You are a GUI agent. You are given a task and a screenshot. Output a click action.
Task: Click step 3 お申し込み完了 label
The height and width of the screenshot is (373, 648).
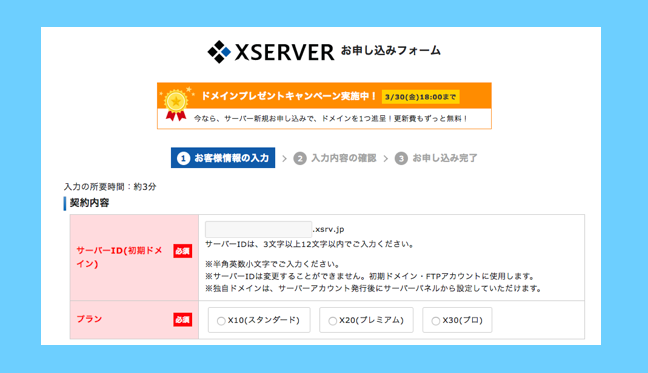445,158
